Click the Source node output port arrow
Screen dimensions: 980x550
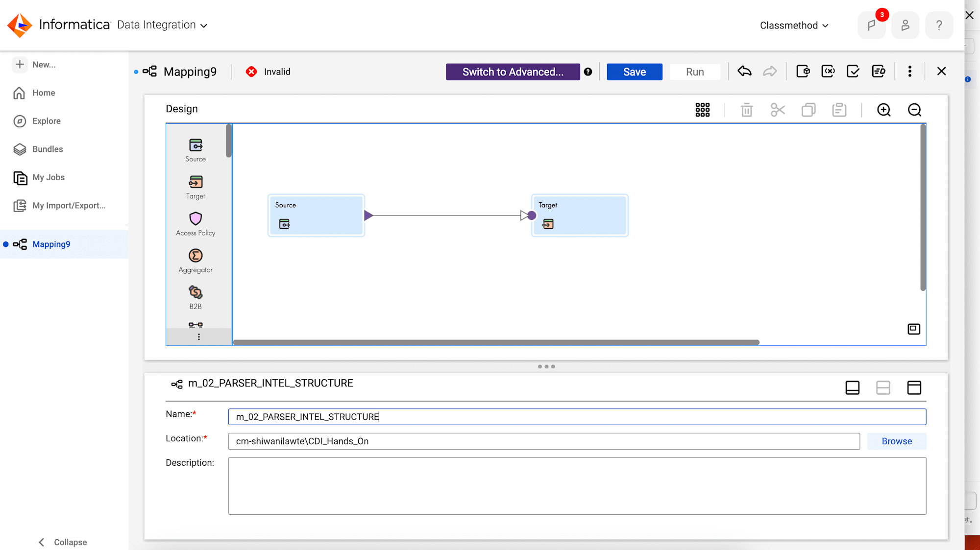point(368,215)
